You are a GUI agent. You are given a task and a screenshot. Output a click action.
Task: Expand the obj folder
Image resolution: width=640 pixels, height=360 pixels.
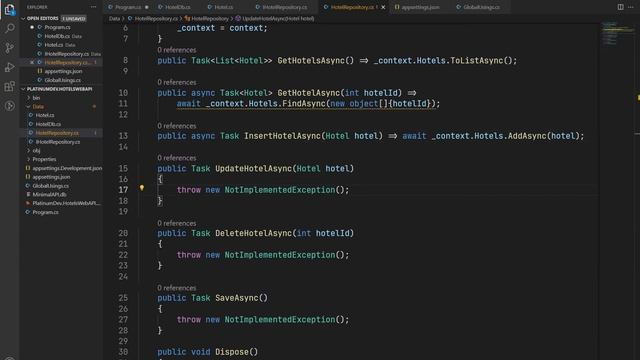[x=29, y=151]
